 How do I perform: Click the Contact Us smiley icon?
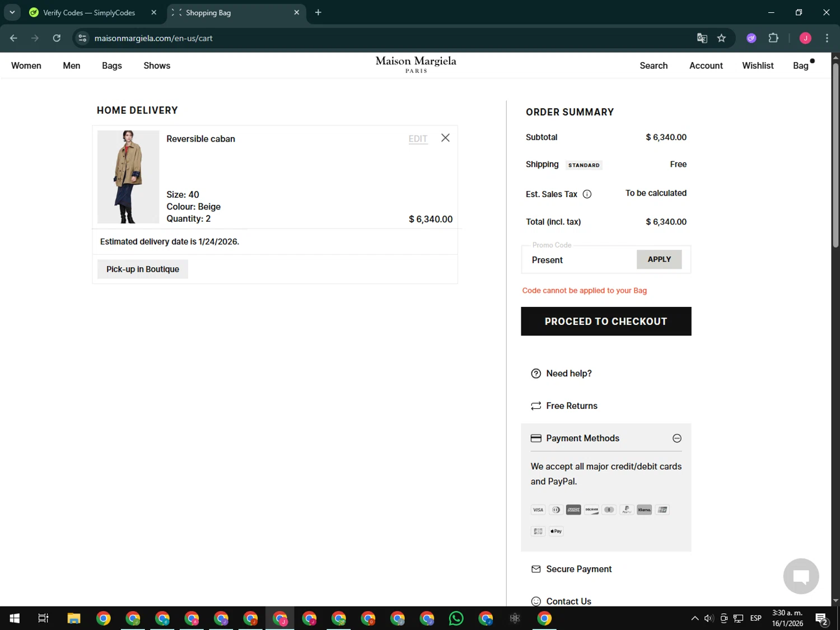point(536,601)
